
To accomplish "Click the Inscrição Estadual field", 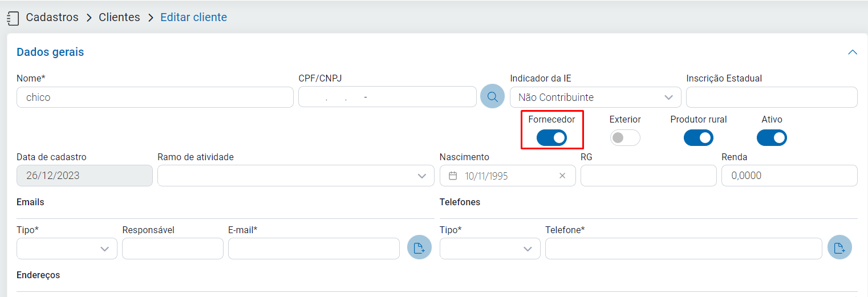I will [771, 97].
